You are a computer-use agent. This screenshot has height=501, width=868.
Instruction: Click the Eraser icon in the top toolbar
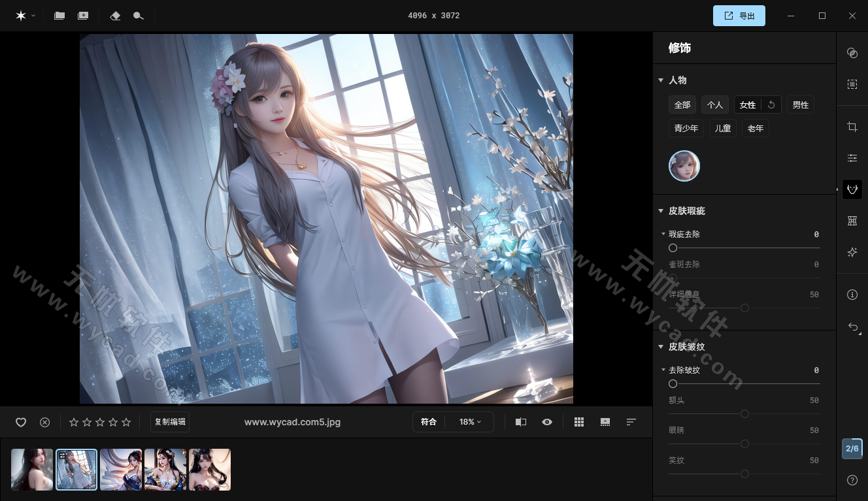pyautogui.click(x=115, y=15)
